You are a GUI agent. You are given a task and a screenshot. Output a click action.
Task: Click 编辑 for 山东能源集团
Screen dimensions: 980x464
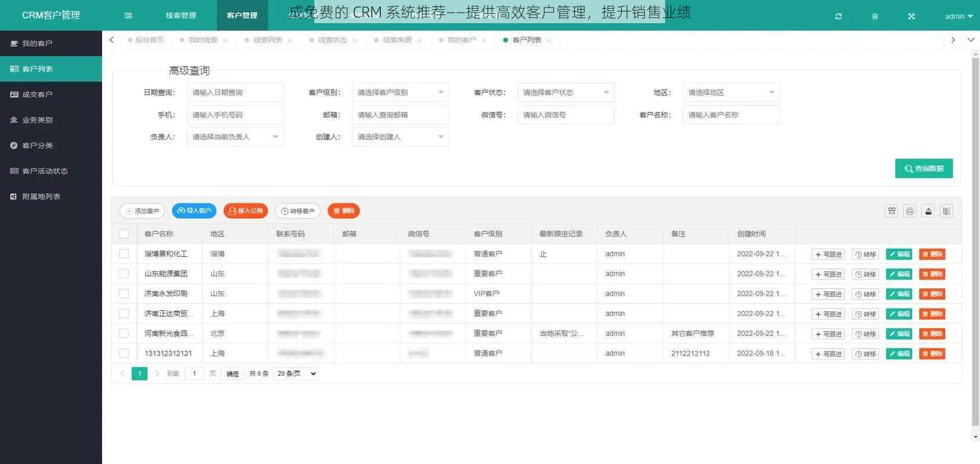click(x=899, y=274)
